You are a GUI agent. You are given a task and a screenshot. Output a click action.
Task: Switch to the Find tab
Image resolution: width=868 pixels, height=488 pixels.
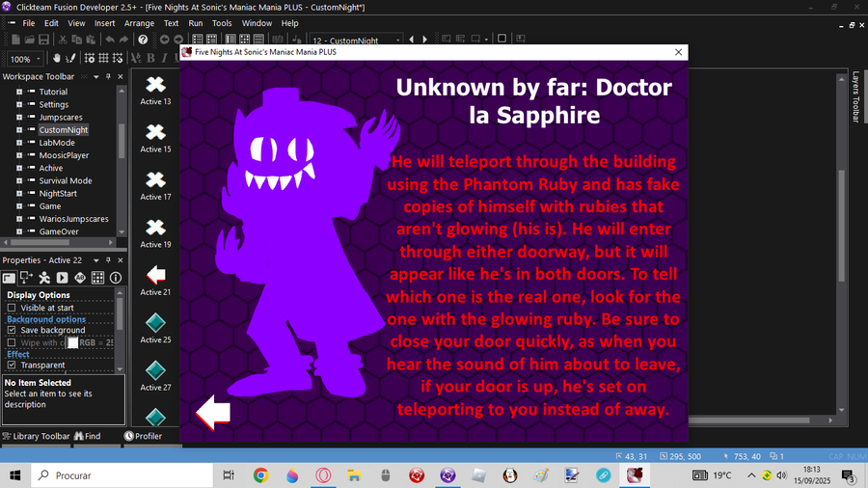click(x=88, y=436)
